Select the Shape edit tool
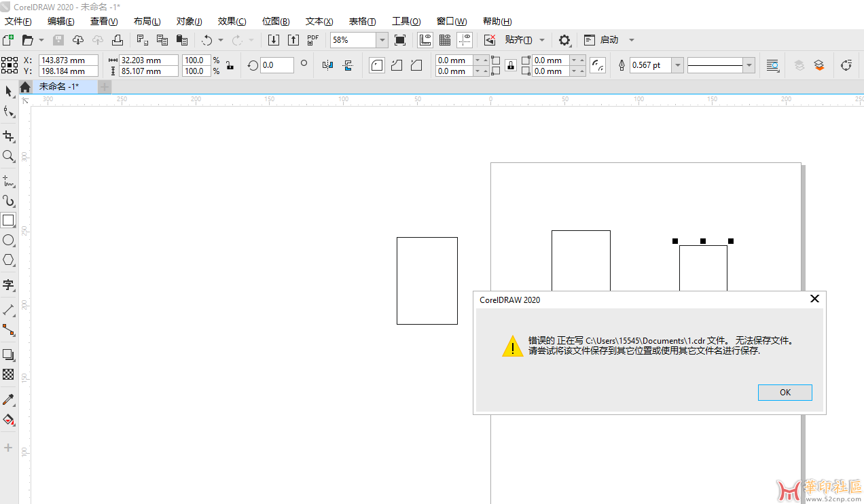This screenshot has width=864, height=504. 8,111
